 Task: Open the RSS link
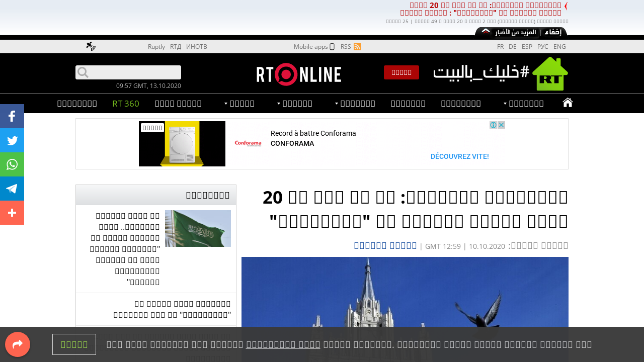(x=346, y=47)
